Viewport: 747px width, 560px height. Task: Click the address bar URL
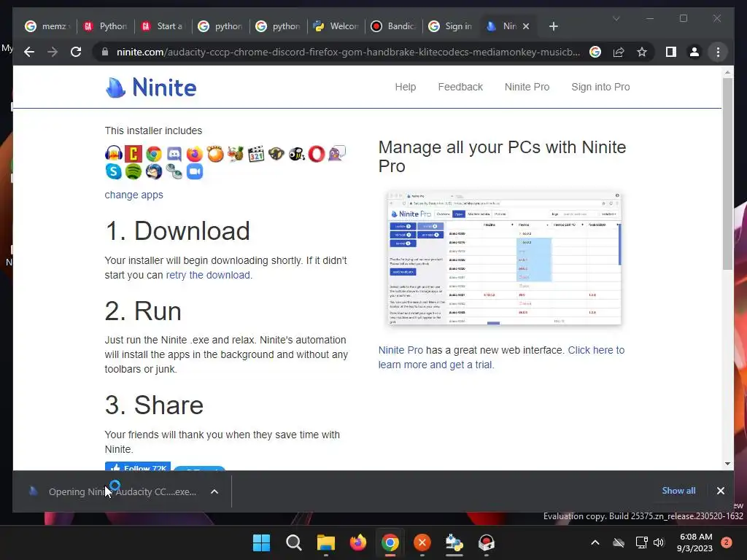(x=348, y=52)
